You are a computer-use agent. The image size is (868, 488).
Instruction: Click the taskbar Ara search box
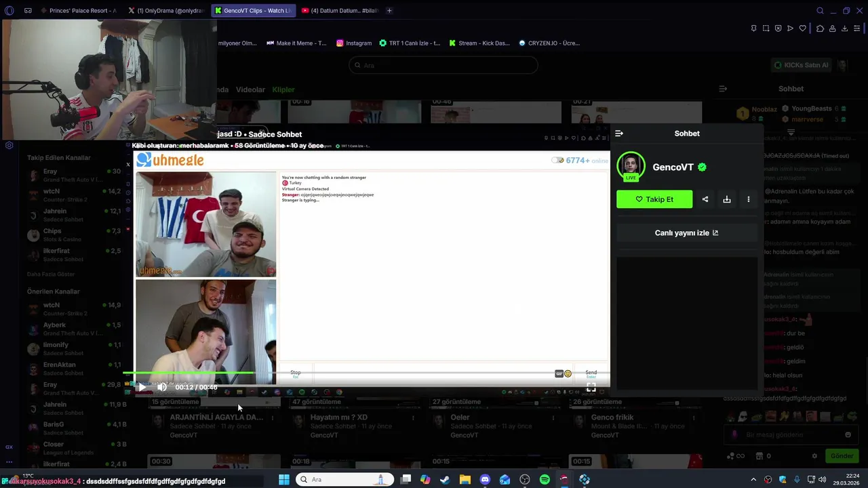tap(345, 479)
